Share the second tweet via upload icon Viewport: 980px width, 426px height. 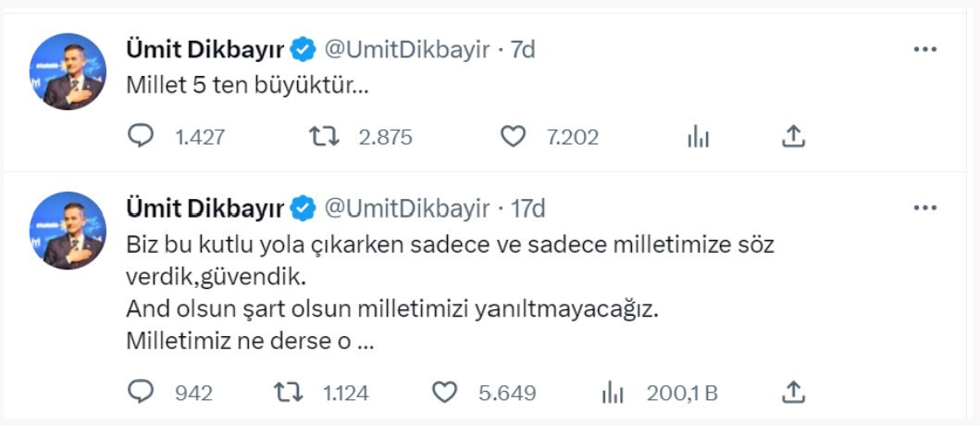point(793,393)
